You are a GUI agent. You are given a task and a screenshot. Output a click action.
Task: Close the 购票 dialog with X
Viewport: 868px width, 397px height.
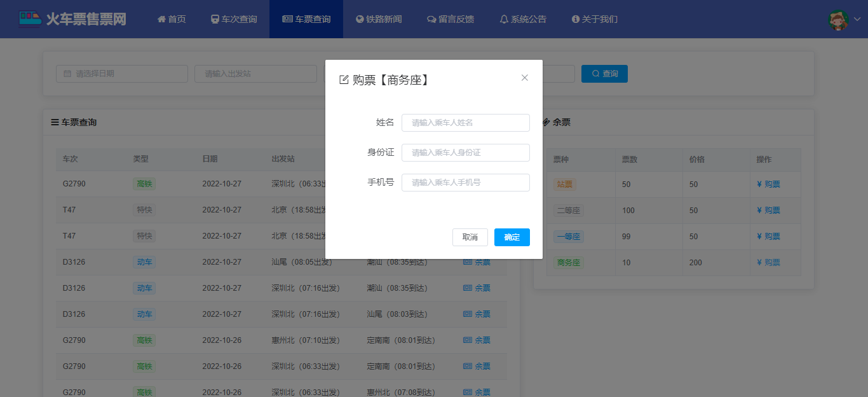(525, 78)
